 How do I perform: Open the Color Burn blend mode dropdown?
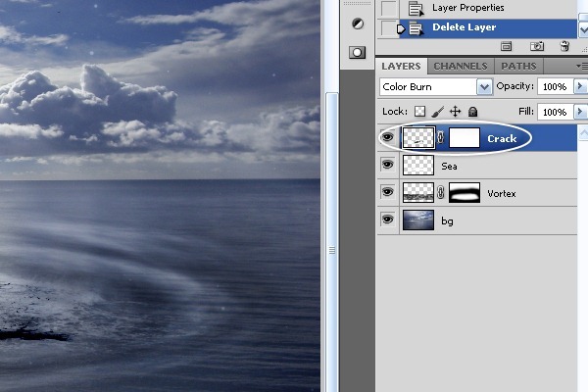pyautogui.click(x=484, y=87)
